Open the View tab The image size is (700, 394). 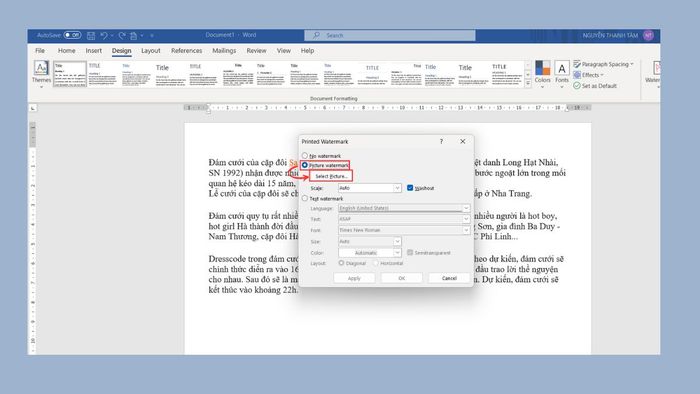283,51
